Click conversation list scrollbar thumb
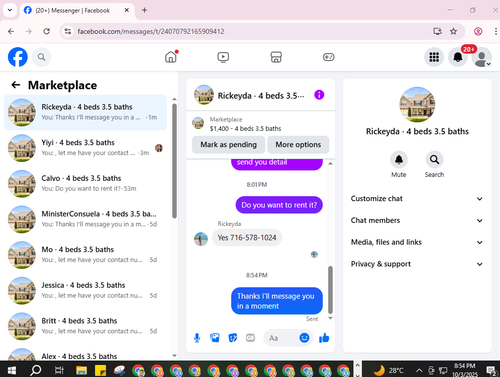The image size is (500, 377). 174,161
